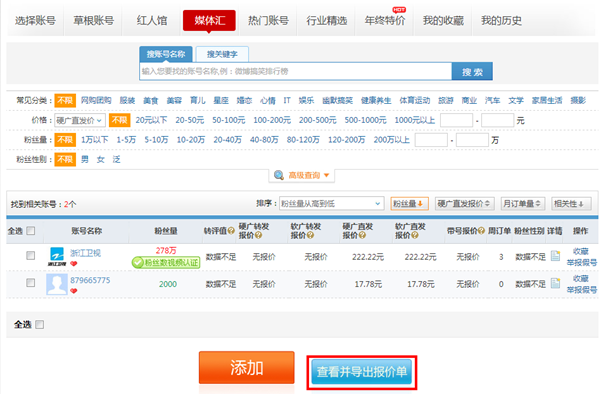Click help icon beside 硬广转发报价 header
The image size is (601, 394).
coord(258,235)
